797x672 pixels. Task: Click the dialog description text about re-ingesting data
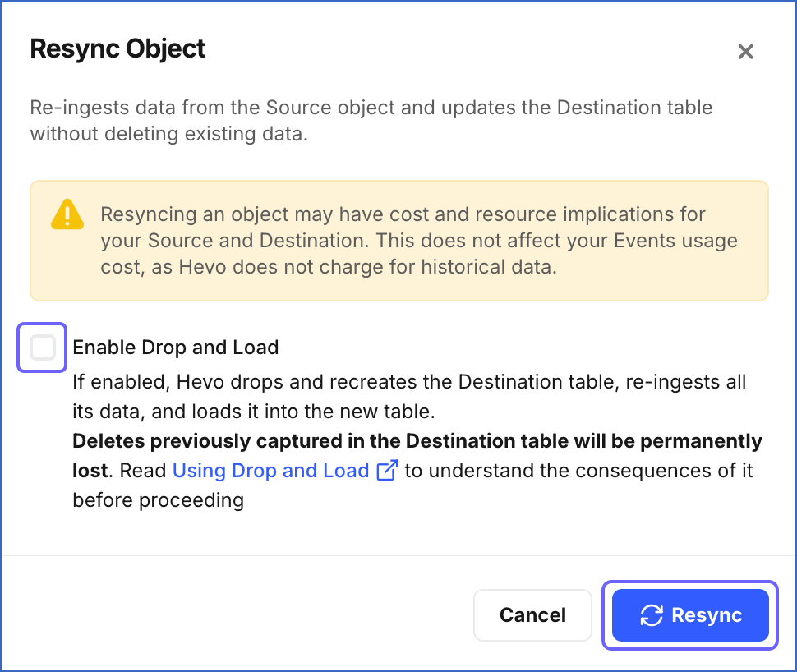[x=370, y=120]
